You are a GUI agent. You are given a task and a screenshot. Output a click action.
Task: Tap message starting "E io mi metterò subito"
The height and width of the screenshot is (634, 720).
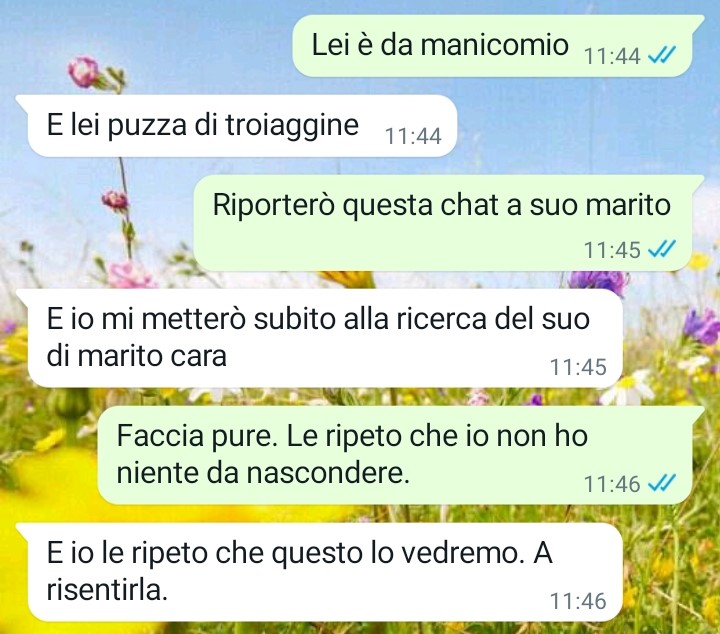tap(319, 338)
